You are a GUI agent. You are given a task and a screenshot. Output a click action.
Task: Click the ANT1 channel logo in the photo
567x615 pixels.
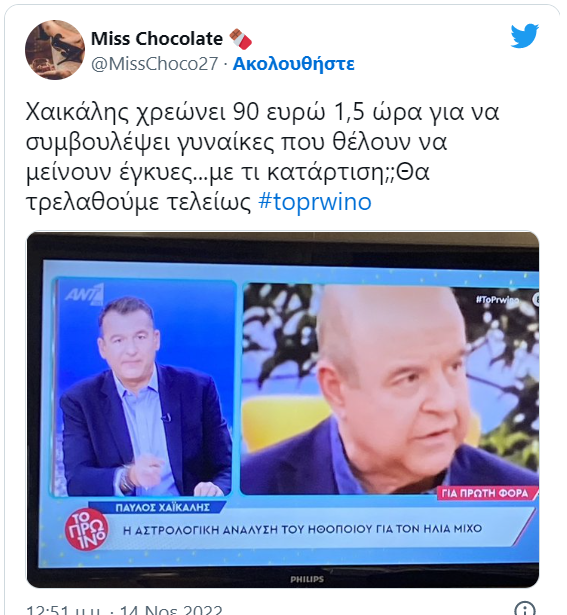(x=84, y=295)
